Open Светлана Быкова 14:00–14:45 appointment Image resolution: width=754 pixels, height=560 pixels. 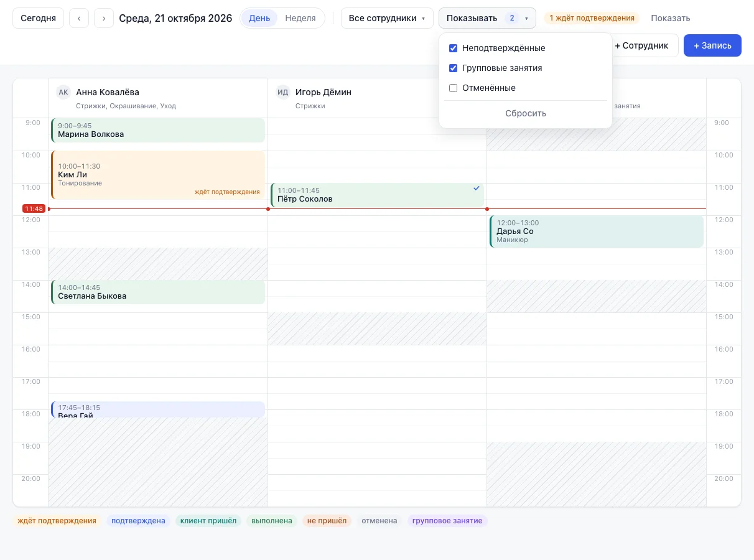pyautogui.click(x=158, y=292)
